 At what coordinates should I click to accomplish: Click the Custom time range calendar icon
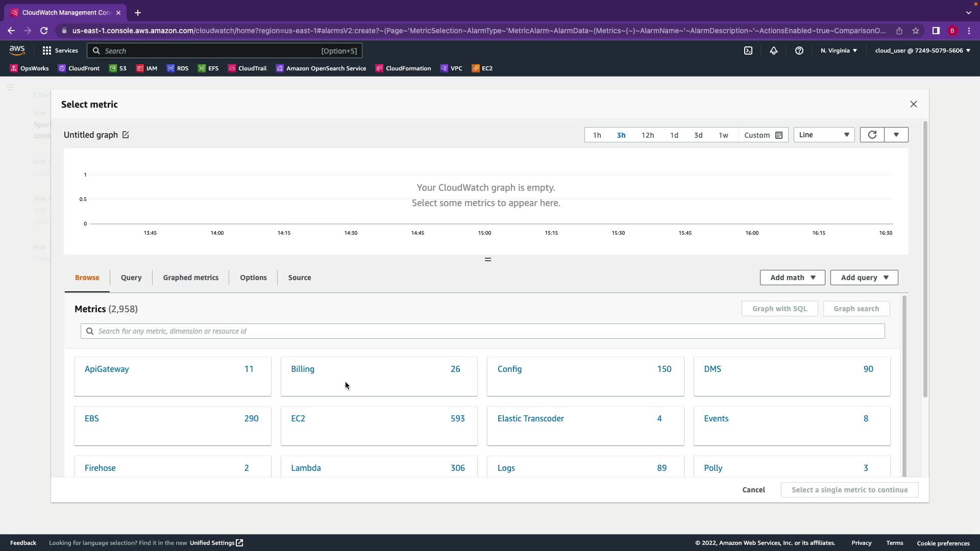pyautogui.click(x=779, y=135)
